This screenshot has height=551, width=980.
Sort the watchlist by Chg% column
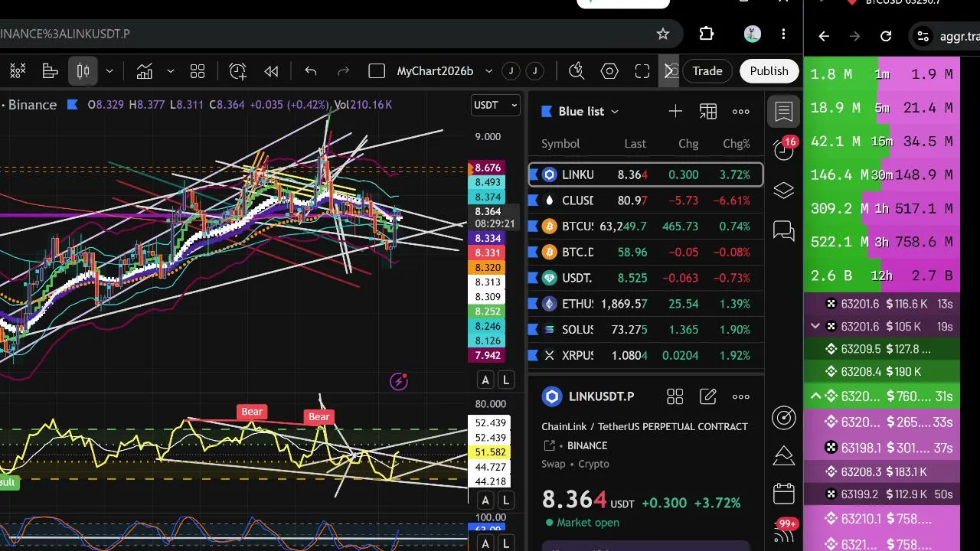click(737, 144)
